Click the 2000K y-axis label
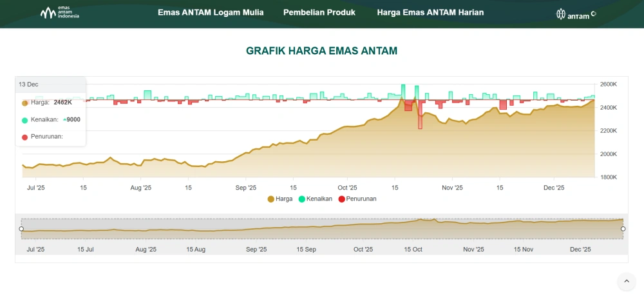The width and height of the screenshot is (644, 298). click(609, 154)
